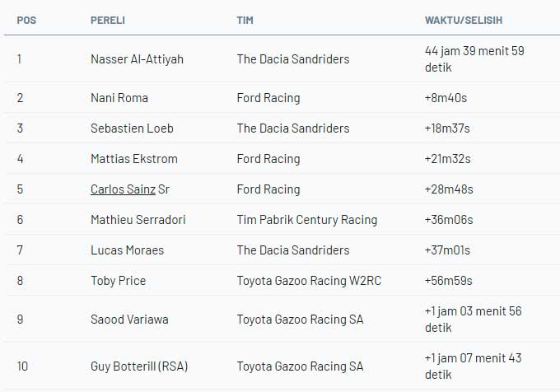This screenshot has width=560, height=392.
Task: Click the TIM column header
Action: point(245,20)
